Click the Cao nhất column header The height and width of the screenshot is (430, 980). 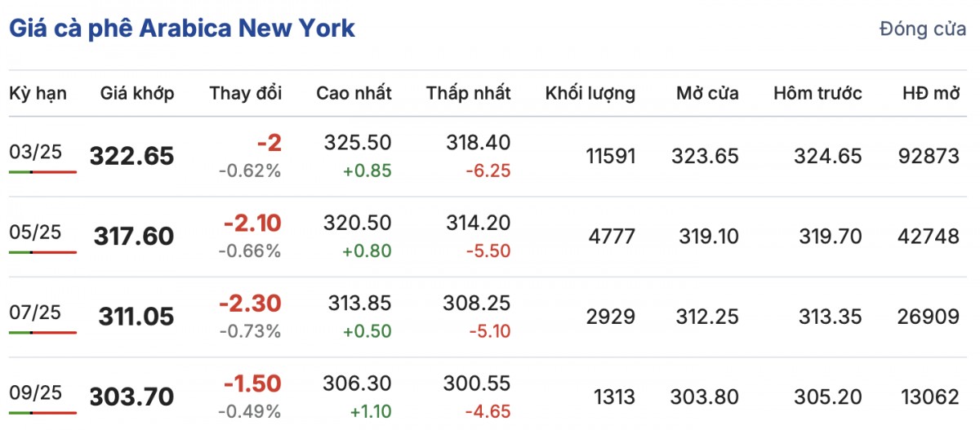click(x=354, y=93)
